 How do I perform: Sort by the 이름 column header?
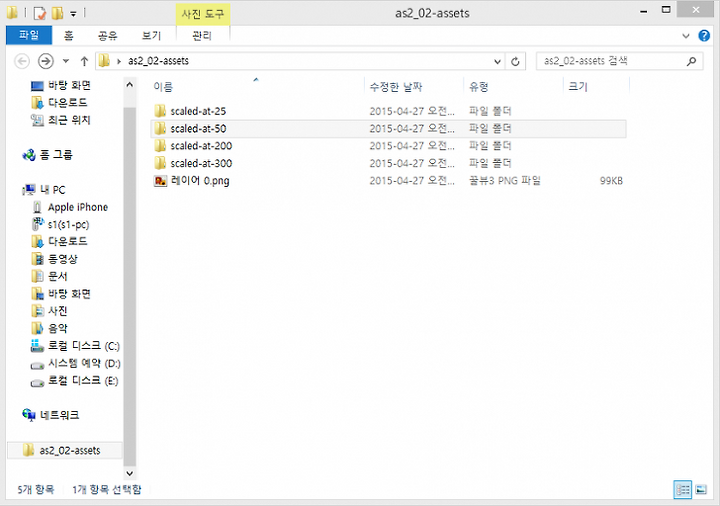tap(163, 87)
